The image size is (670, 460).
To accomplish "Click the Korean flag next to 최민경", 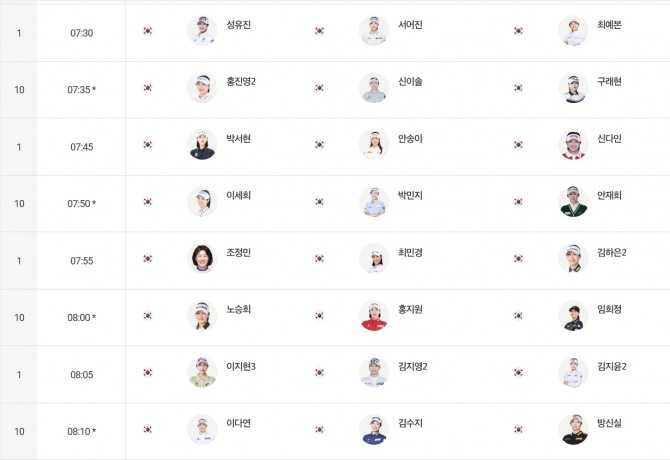I will point(320,259).
